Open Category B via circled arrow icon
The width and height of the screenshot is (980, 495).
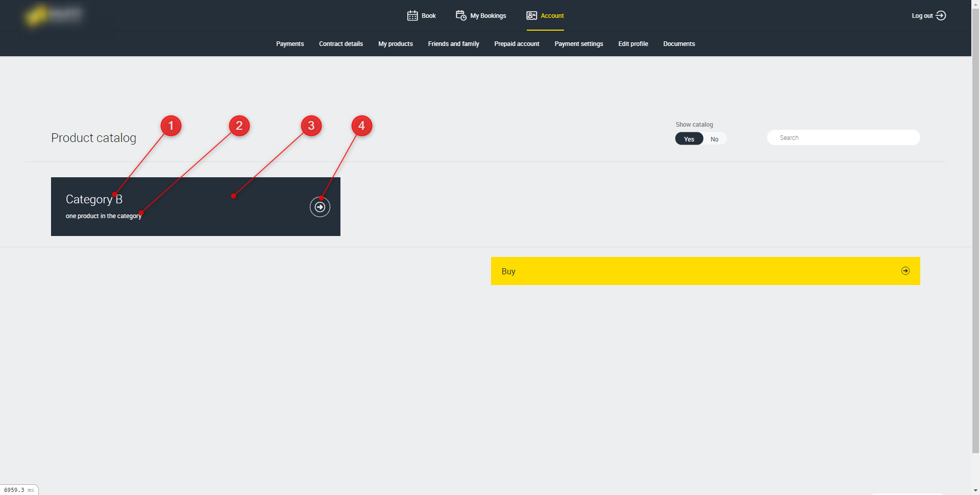pos(320,207)
